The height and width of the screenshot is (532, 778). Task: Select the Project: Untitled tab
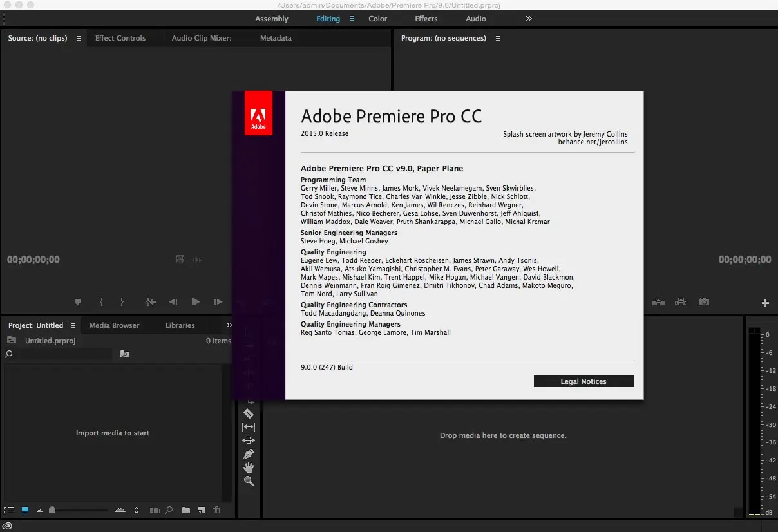pyautogui.click(x=36, y=325)
